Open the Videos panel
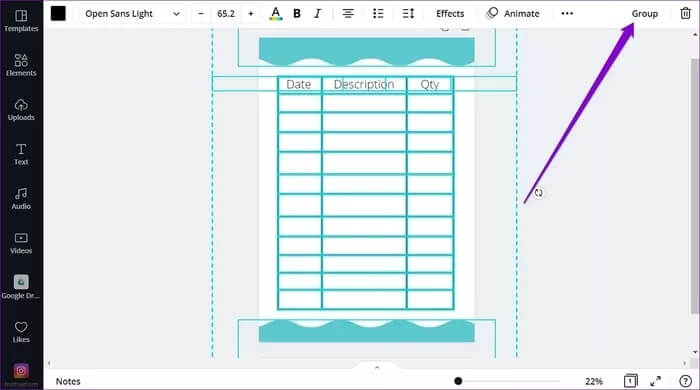This screenshot has width=700, height=390. click(x=21, y=243)
